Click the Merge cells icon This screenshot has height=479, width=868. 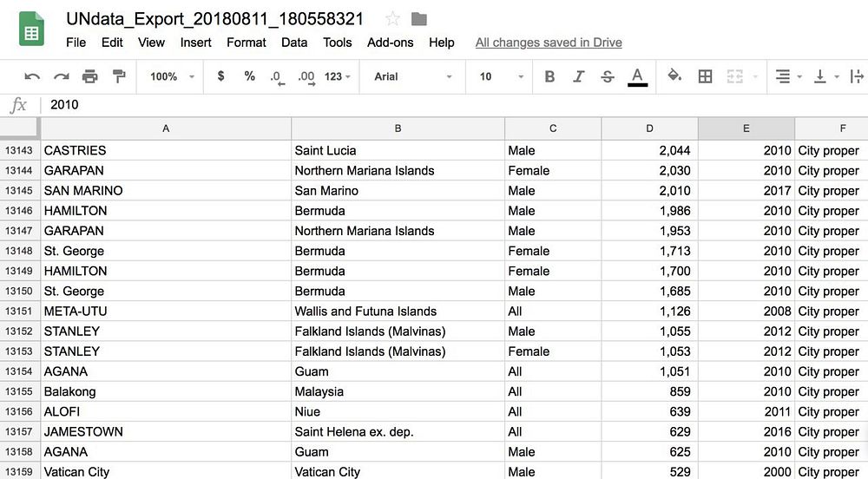click(734, 76)
